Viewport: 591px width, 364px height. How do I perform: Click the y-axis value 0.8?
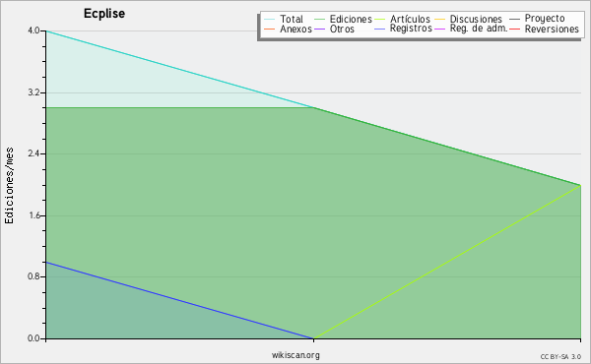click(x=33, y=276)
